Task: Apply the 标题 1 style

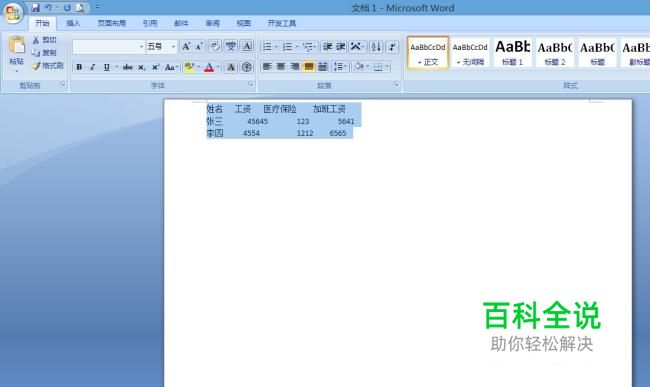Action: [512, 53]
